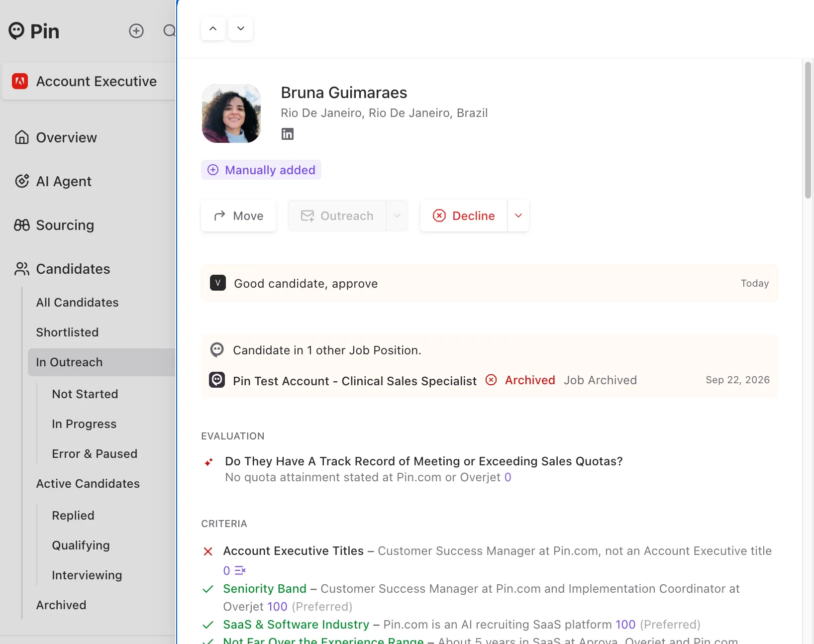Click the vertical scrollbar thumb
Screen dimensions: 814x644
point(808,130)
